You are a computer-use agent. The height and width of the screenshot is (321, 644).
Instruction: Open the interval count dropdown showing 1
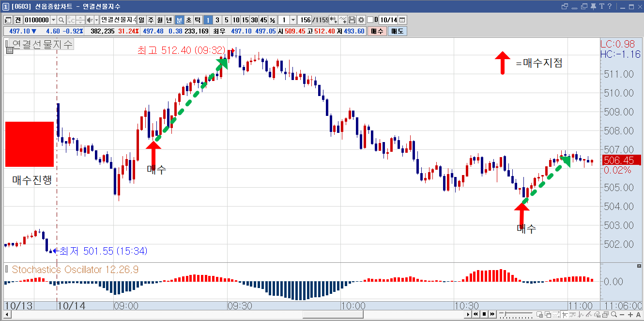[x=293, y=20]
